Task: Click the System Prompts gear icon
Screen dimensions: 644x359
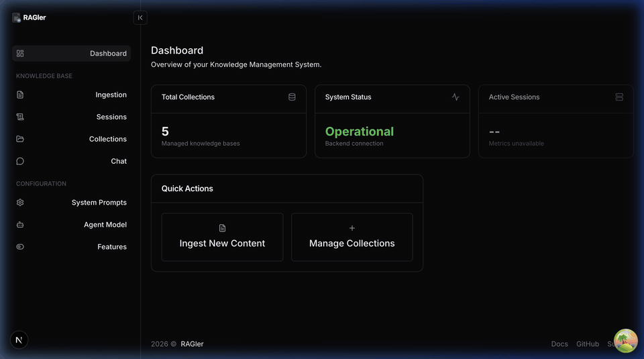Action: click(x=20, y=203)
